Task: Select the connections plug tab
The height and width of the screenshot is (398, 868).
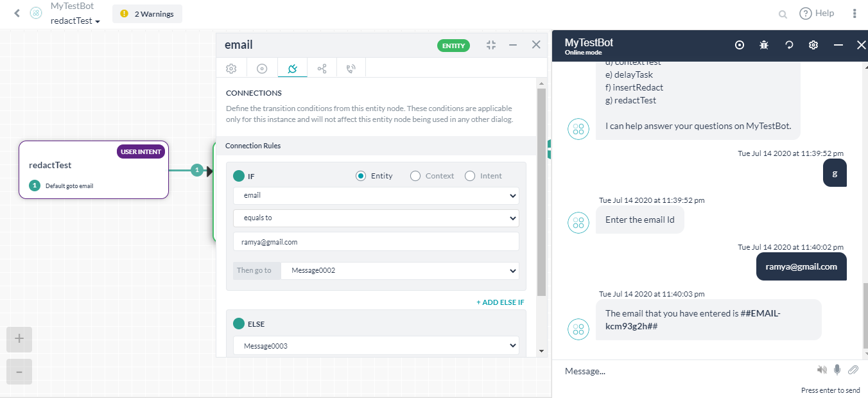Action: (x=292, y=69)
